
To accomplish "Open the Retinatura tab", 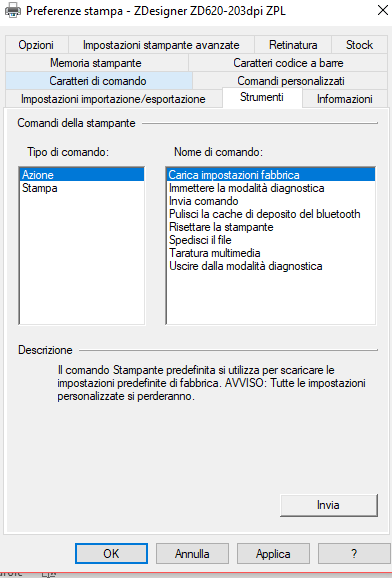I will point(293,45).
